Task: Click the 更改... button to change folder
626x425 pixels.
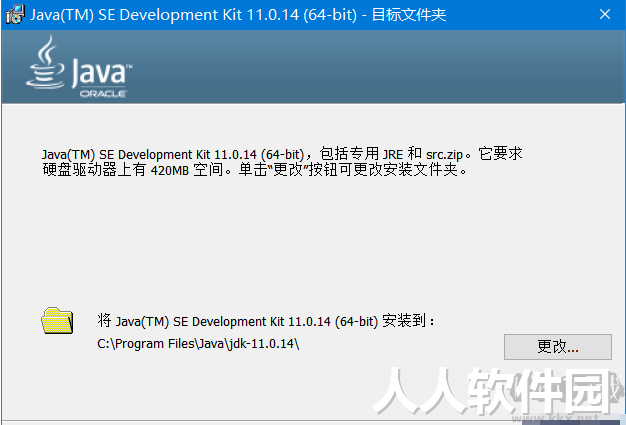Action: click(558, 347)
